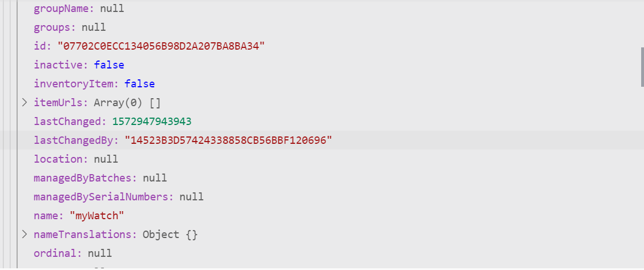Select the inactive false value
The height and width of the screenshot is (270, 644).
pos(109,65)
